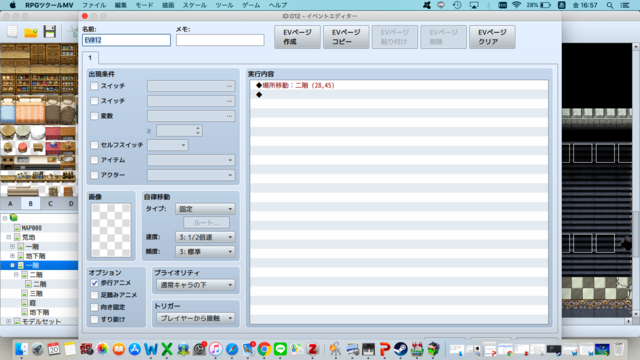The image size is (640, 360).
Task: Switch to tileset tab C
Action: click(x=50, y=203)
